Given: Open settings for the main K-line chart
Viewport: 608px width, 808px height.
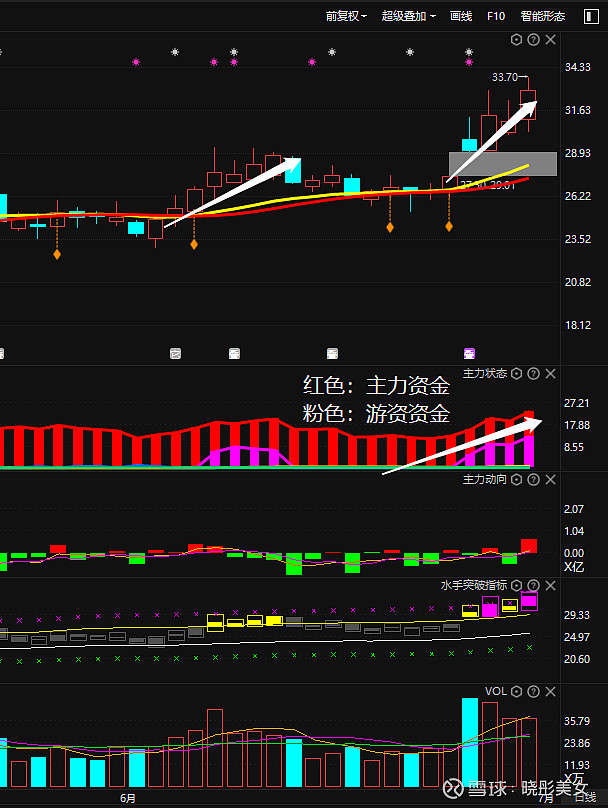Looking at the screenshot, I should click(x=517, y=40).
